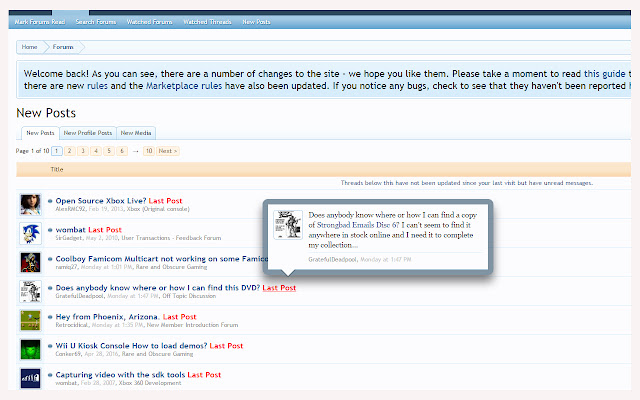Screen dimensions: 640x400
Task: Click unread dot next to Open Source Xbox Live
Action: (50, 201)
